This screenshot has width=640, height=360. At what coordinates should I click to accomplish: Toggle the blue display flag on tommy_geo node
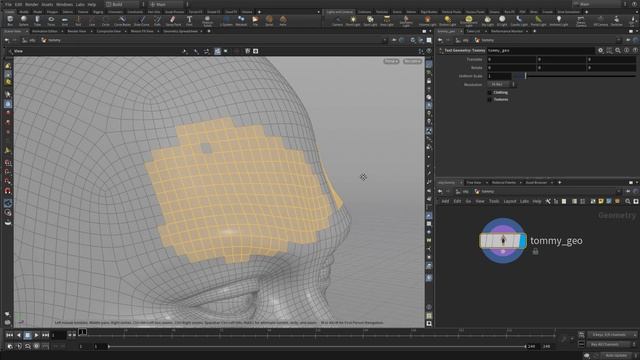[x=522, y=241]
